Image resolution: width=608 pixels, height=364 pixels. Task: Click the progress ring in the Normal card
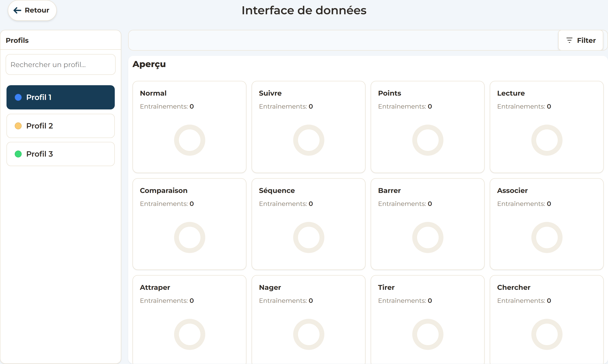pyautogui.click(x=190, y=140)
